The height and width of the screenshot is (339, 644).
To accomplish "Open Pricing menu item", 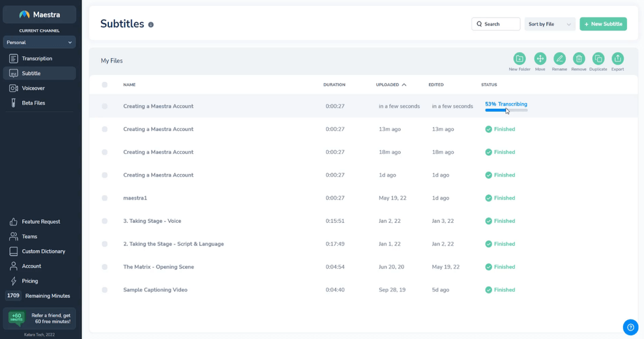I will (29, 281).
